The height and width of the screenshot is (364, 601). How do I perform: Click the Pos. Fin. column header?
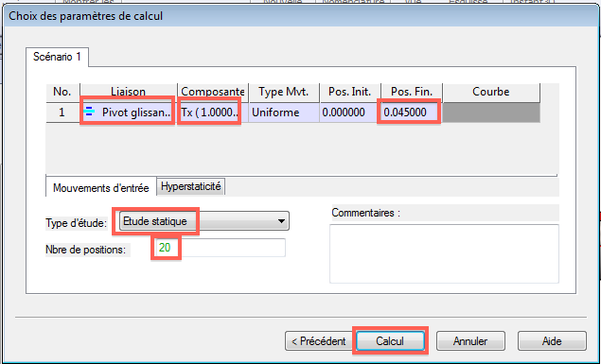click(412, 92)
